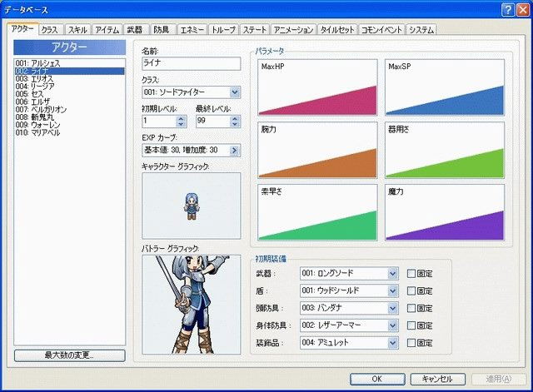Click the title bar help question mark icon
This screenshot has width=533, height=392.
506,9
